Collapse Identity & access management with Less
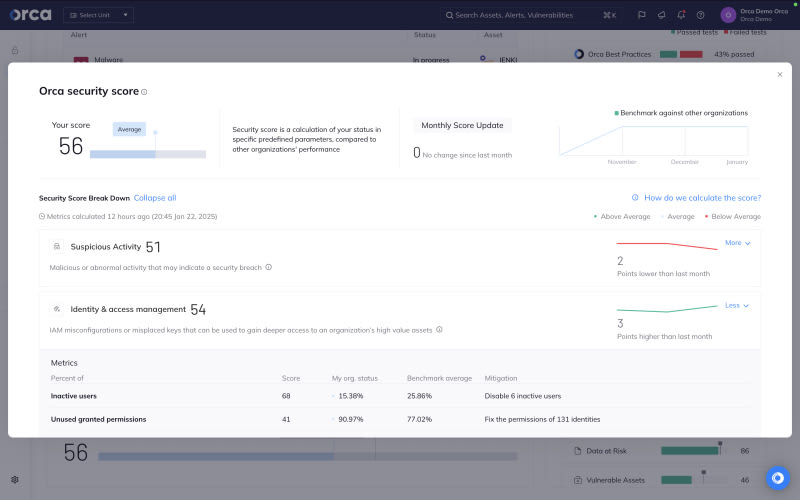The image size is (800, 500). click(736, 305)
